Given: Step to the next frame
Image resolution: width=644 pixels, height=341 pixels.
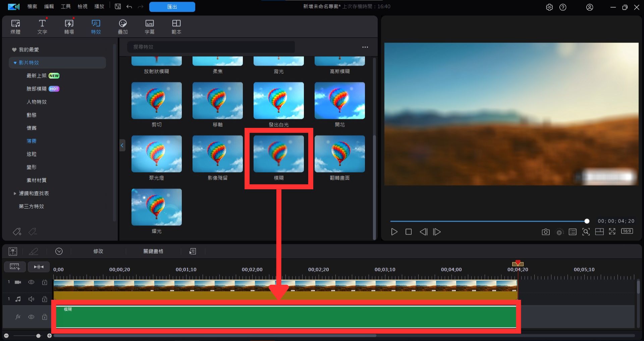Looking at the screenshot, I should tap(437, 232).
